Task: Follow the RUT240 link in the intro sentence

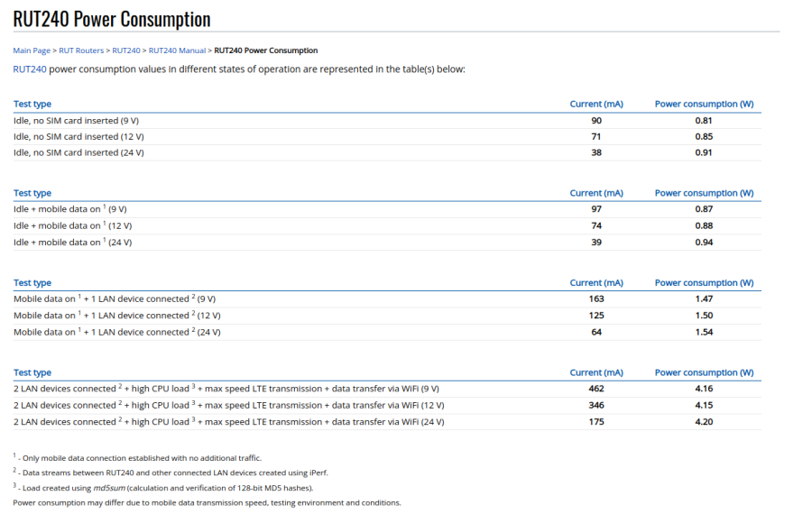Action: tap(30, 69)
